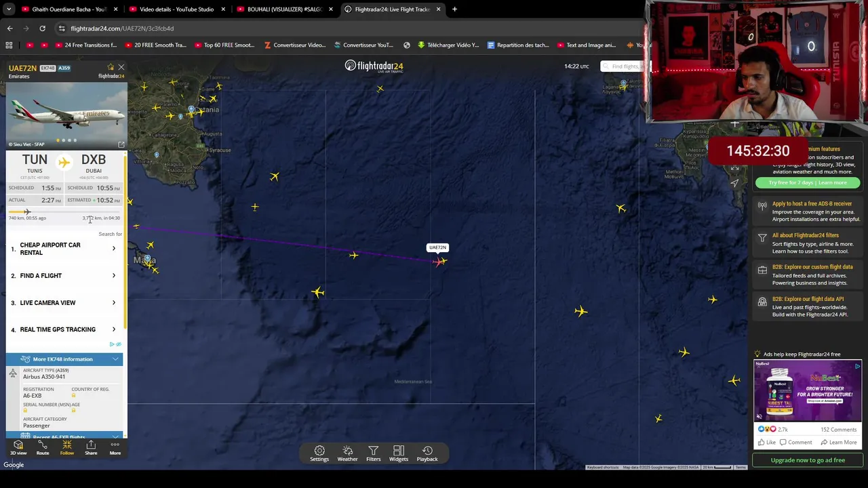Click the Emirates aircraft photo

[x=66, y=115]
